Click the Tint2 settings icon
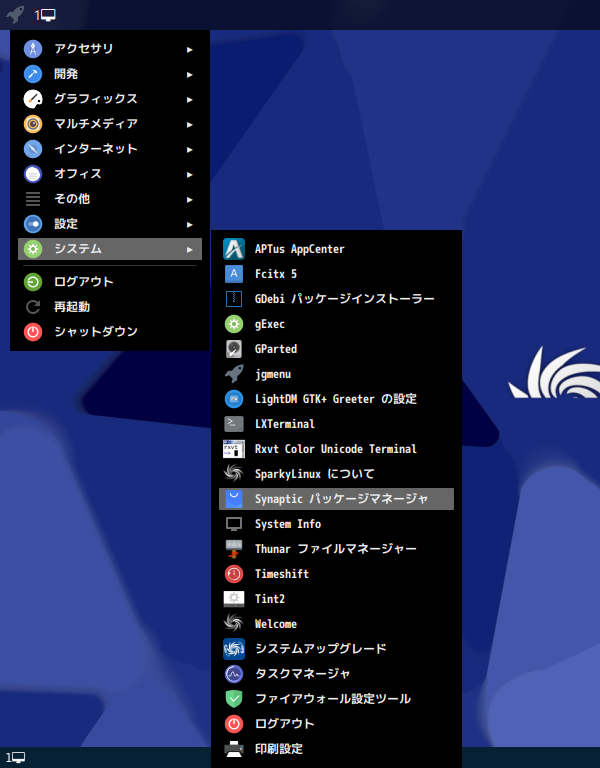This screenshot has height=768, width=600. (234, 599)
